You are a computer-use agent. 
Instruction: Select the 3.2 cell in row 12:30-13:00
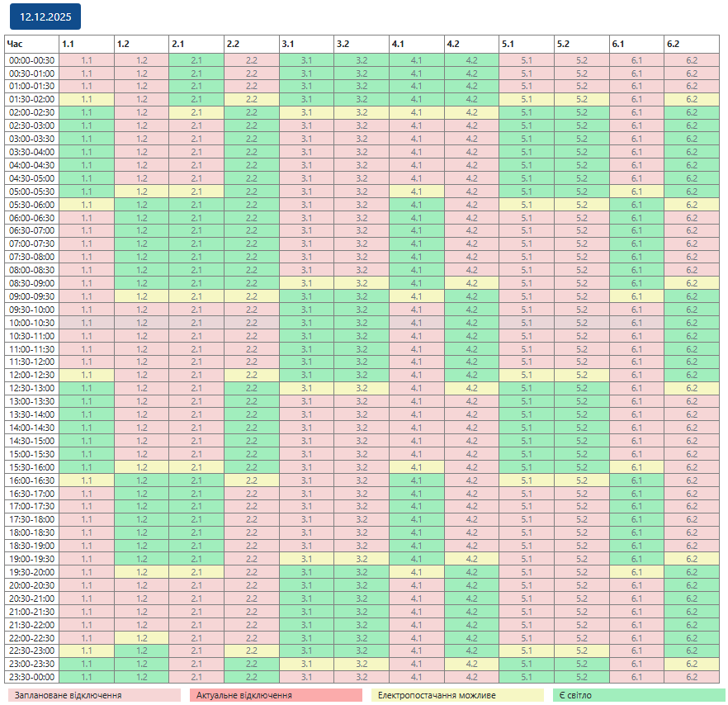tap(362, 388)
